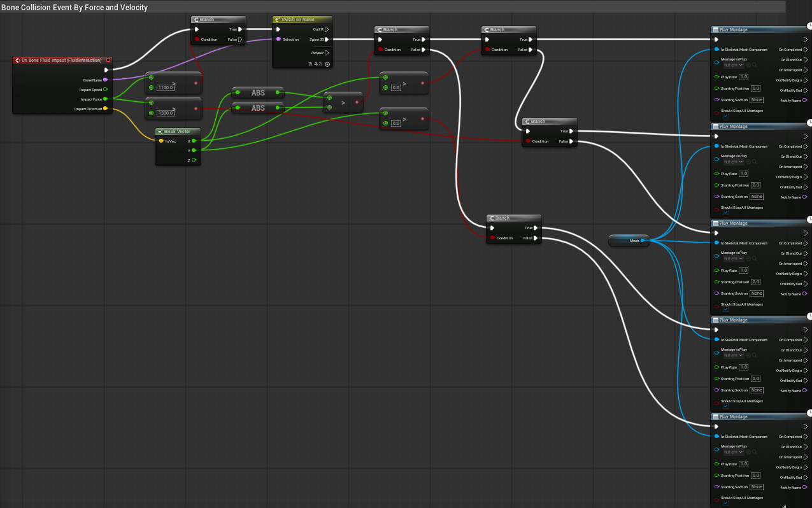Click the 1100.0 value field
Image resolution: width=812 pixels, height=508 pixels.
[x=166, y=88]
